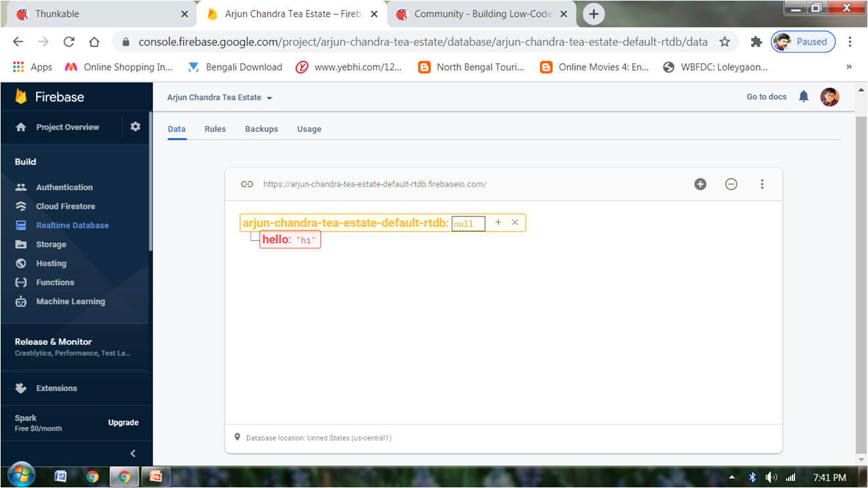Image resolution: width=868 pixels, height=488 pixels.
Task: Show more bookmarks with the double chevron
Action: [x=849, y=67]
